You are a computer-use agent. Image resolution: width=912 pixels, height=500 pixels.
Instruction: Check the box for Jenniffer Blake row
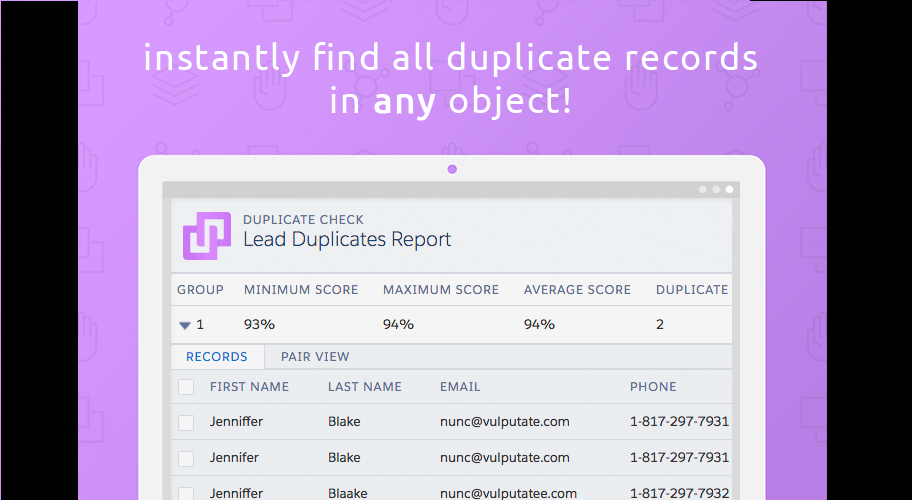coord(186,422)
